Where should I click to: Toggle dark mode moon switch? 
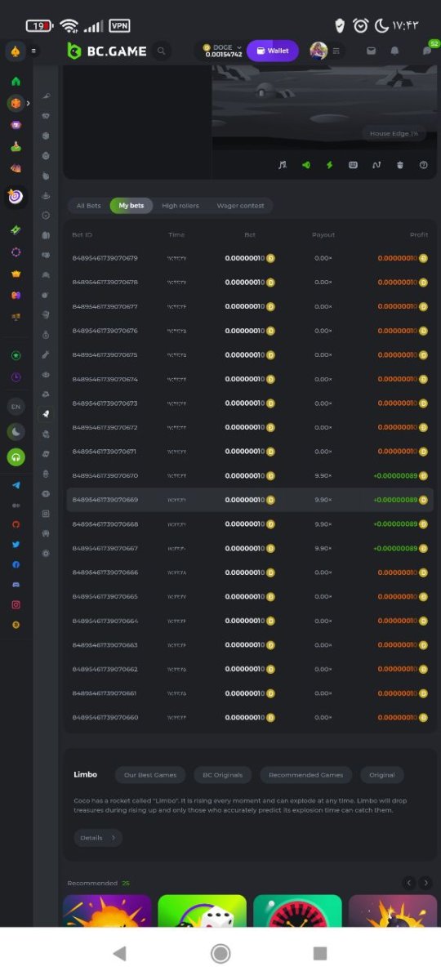pyautogui.click(x=16, y=432)
